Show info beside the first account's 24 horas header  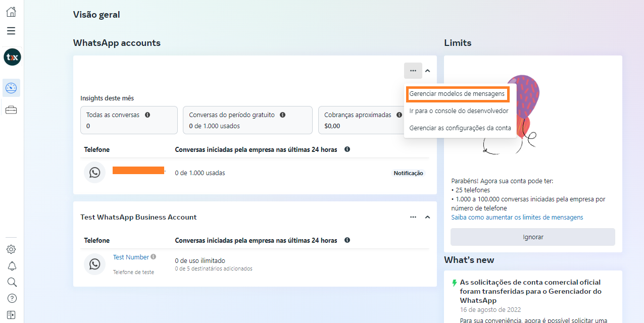pyautogui.click(x=348, y=149)
